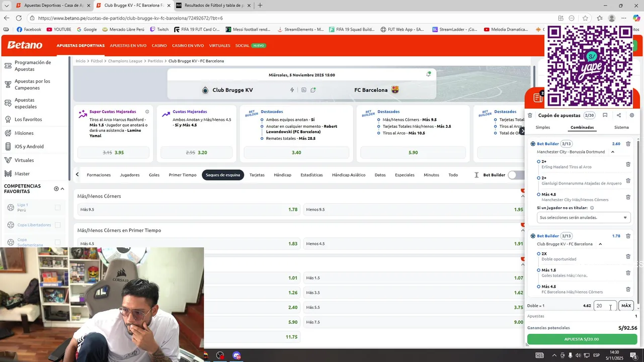
Task: Click the browser address bar URL
Action: [130, 18]
